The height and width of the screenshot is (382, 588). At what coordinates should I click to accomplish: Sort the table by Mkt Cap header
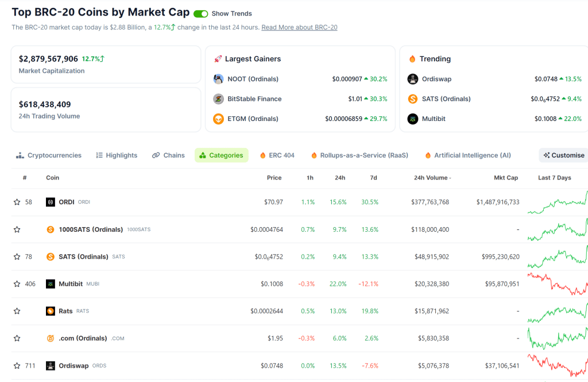[506, 178]
